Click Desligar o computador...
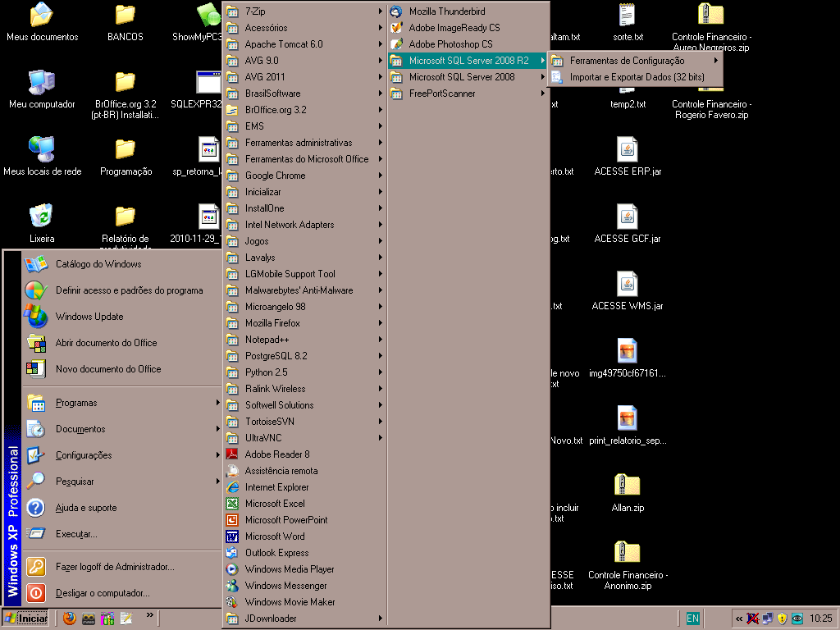 click(121, 593)
